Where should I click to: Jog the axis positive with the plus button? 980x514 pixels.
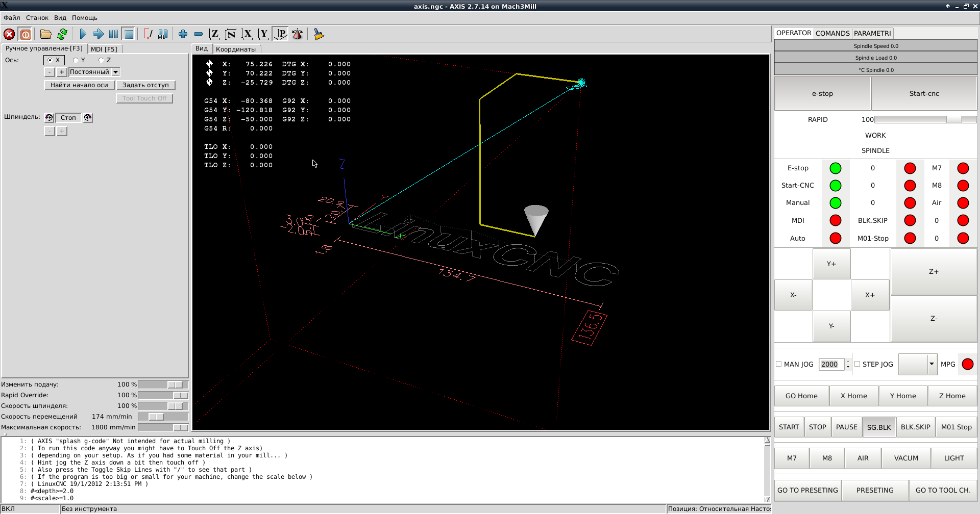(x=61, y=72)
